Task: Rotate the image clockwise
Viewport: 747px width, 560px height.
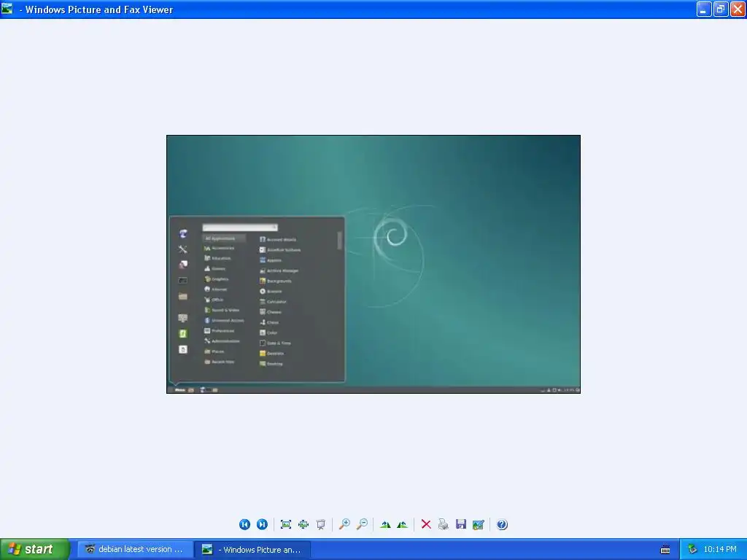Action: (385, 524)
